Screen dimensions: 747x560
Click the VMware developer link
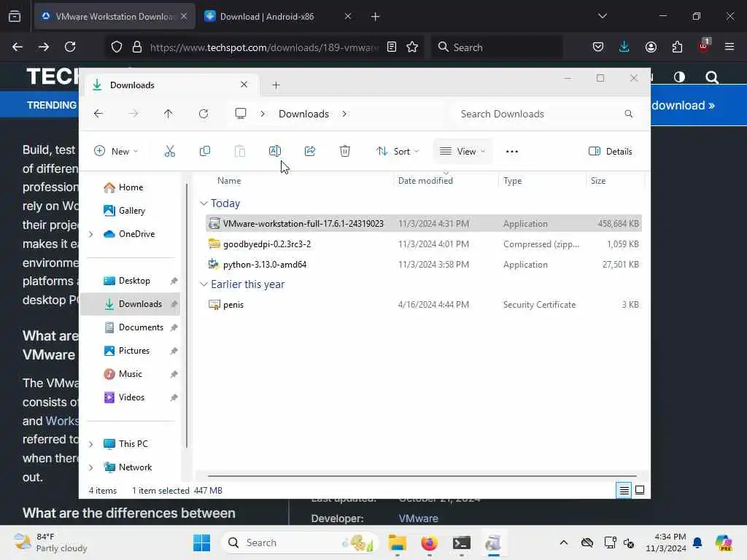418,518
